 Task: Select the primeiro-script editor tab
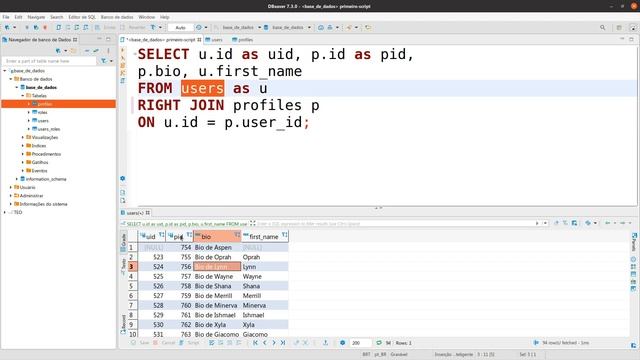coord(161,40)
